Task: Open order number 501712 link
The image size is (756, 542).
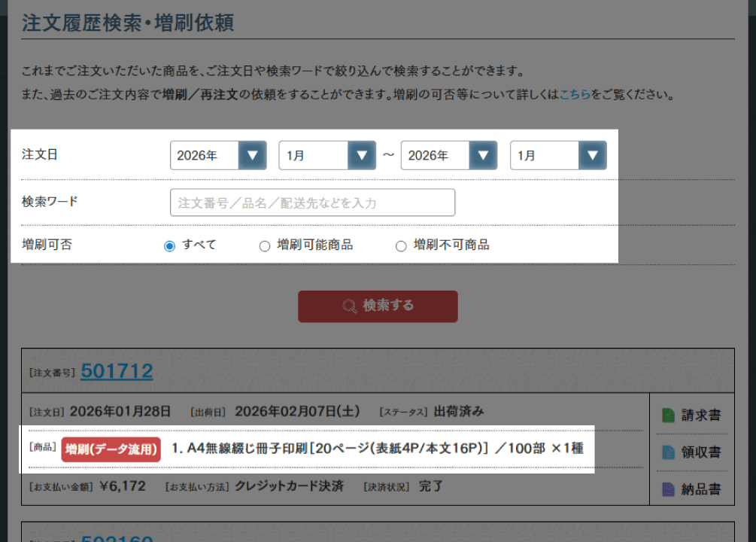Action: click(x=117, y=370)
